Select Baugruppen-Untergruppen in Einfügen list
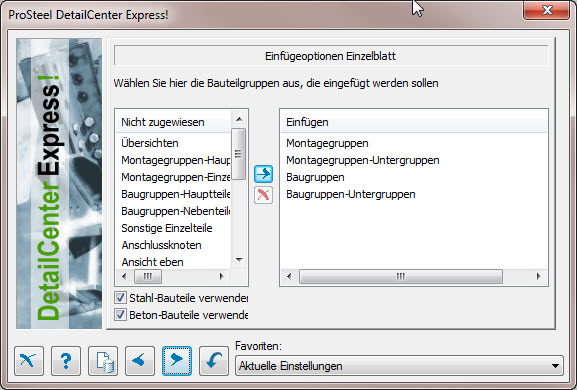This screenshot has width=577, height=390. coord(351,194)
